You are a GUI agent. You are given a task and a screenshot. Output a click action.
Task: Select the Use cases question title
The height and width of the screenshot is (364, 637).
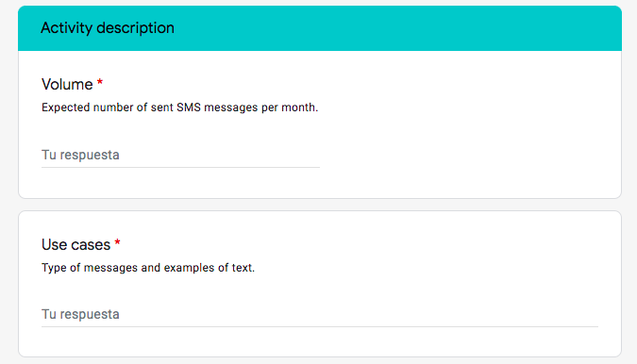76,244
